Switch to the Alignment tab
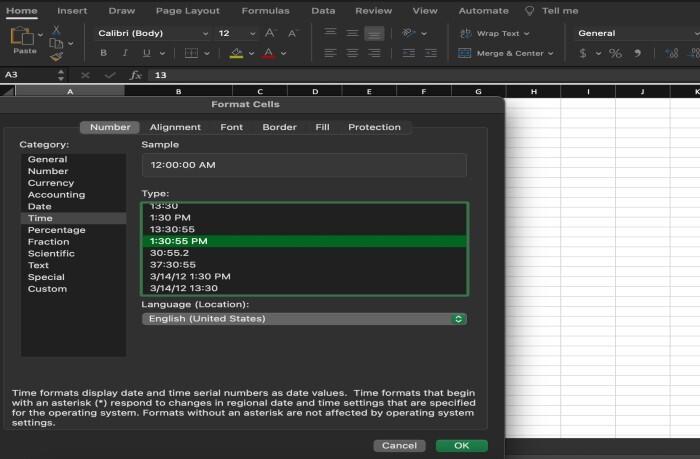The height and width of the screenshot is (459, 700). tap(175, 127)
